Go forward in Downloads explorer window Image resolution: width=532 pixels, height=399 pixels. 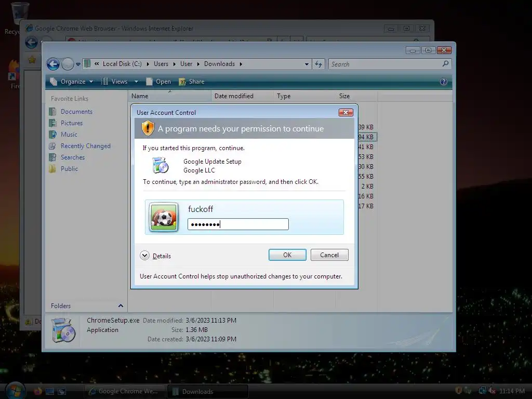coord(68,64)
